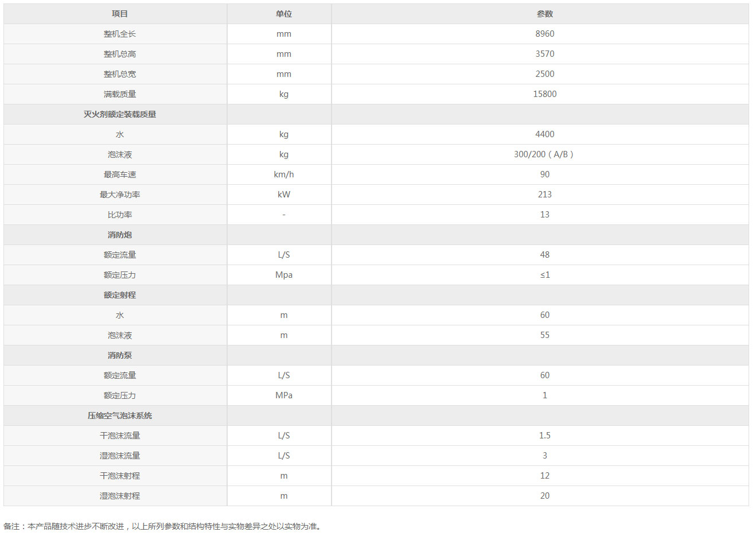Select the 最高车速 row label
Screen dimensions: 756x536
click(x=120, y=174)
